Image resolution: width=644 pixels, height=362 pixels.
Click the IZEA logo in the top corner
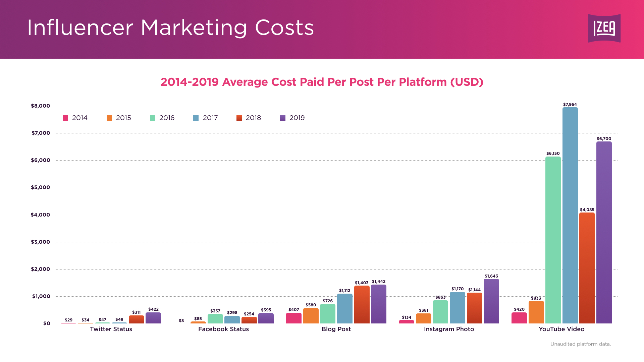click(604, 29)
